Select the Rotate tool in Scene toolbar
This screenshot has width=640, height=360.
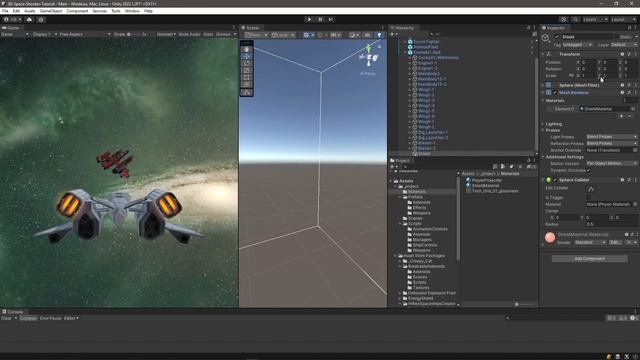click(x=247, y=63)
